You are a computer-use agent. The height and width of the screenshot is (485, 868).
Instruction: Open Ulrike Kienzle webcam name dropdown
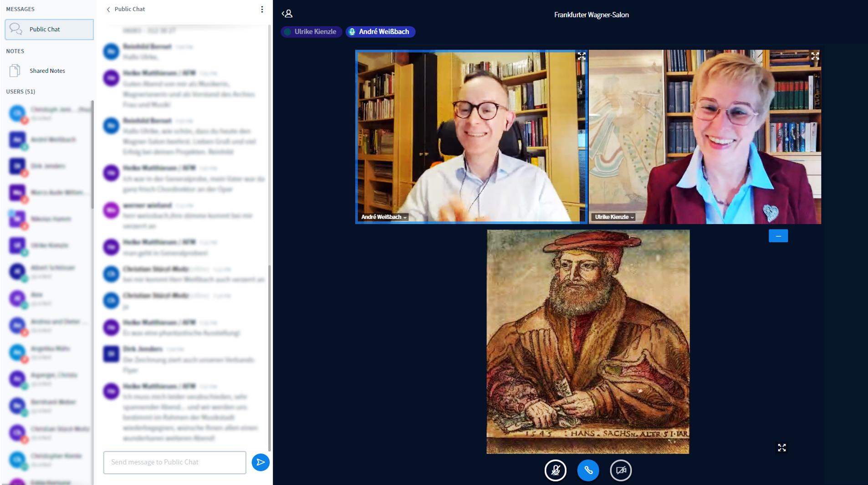click(x=614, y=217)
